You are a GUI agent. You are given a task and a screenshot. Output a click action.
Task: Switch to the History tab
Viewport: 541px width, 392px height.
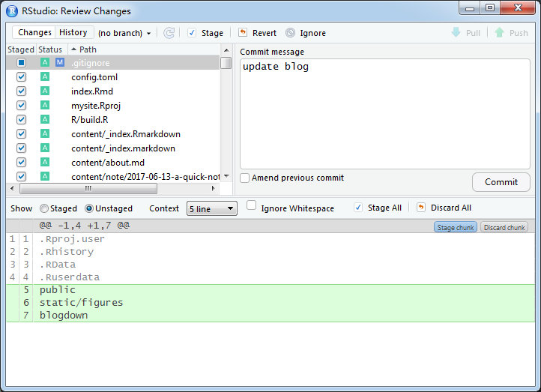click(73, 32)
